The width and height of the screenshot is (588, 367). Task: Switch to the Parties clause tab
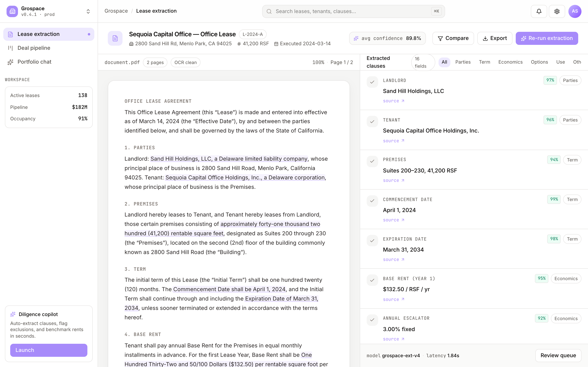[x=463, y=62]
